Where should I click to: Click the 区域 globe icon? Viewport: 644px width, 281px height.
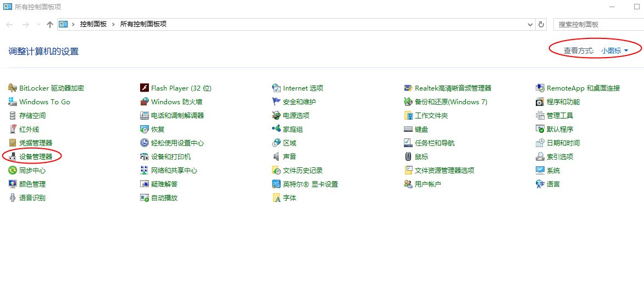click(276, 143)
